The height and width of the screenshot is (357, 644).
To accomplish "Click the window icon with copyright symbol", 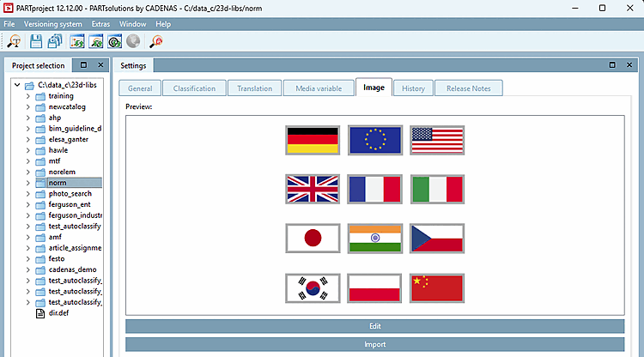I will click(x=114, y=41).
